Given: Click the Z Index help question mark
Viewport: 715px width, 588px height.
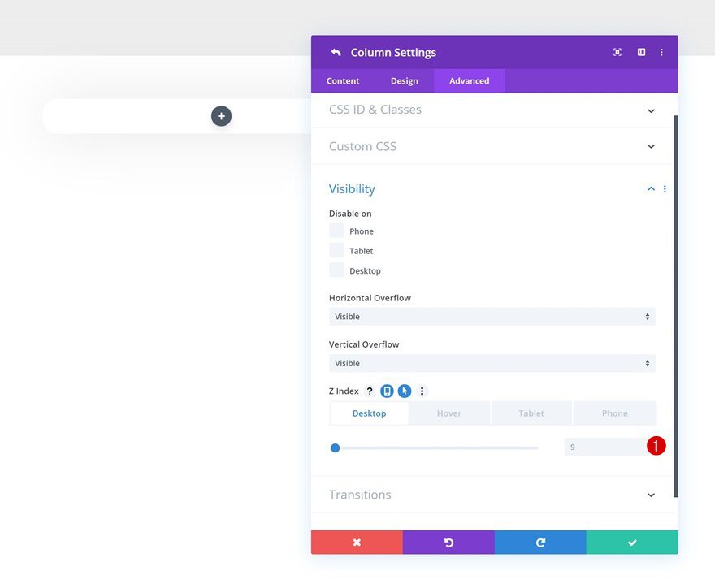Looking at the screenshot, I should 370,391.
